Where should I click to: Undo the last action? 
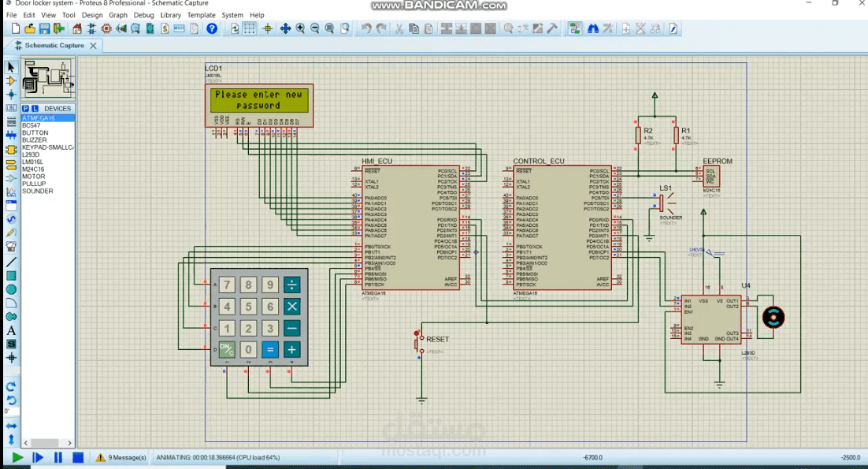tap(366, 29)
